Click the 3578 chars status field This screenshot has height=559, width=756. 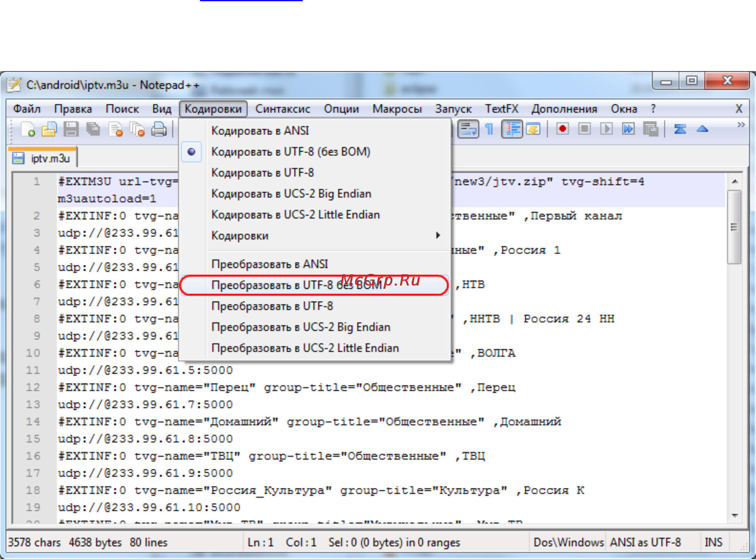[x=34, y=542]
